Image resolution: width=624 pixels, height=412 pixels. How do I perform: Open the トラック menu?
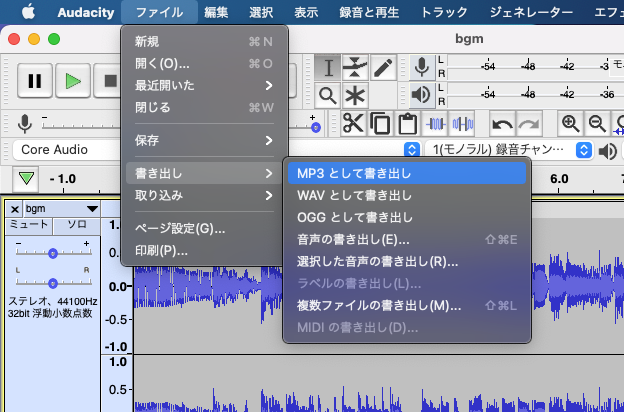(x=444, y=12)
